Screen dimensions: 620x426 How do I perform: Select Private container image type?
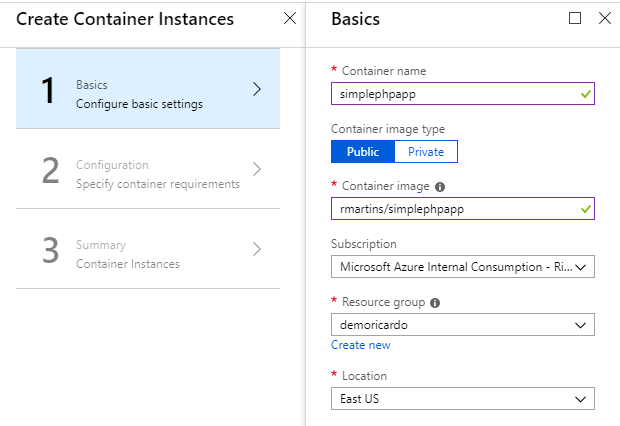tap(426, 151)
